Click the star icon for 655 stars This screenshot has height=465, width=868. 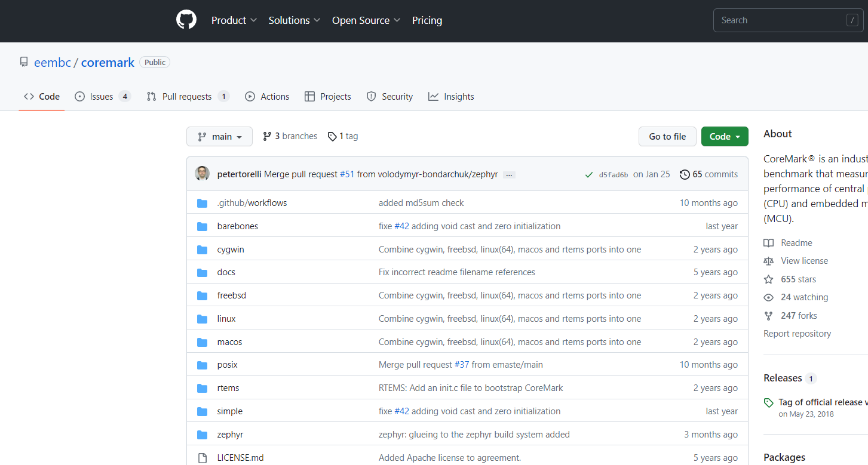(x=768, y=279)
